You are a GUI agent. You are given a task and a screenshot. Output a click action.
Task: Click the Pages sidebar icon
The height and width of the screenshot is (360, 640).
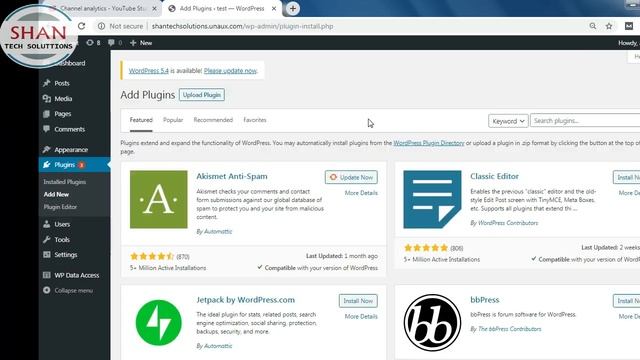[x=47, y=114]
